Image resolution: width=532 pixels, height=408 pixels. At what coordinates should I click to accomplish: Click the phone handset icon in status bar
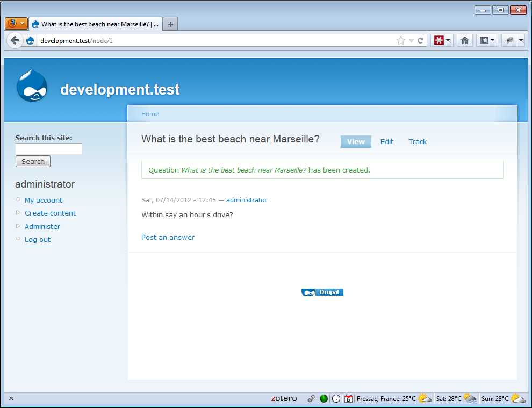pyautogui.click(x=311, y=398)
